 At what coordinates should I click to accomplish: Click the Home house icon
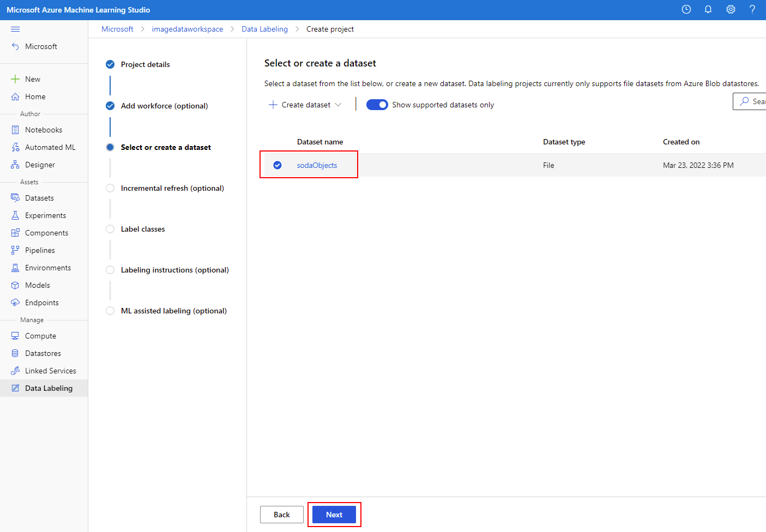[15, 96]
